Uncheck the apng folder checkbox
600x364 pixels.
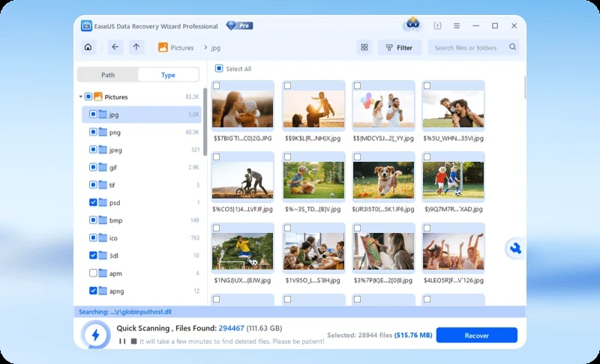[x=93, y=291]
